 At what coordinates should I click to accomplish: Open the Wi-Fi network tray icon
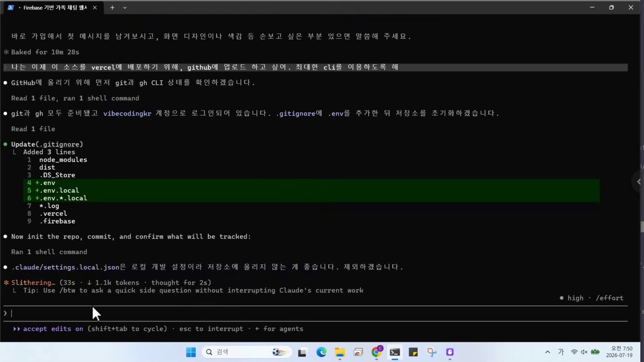(x=574, y=352)
